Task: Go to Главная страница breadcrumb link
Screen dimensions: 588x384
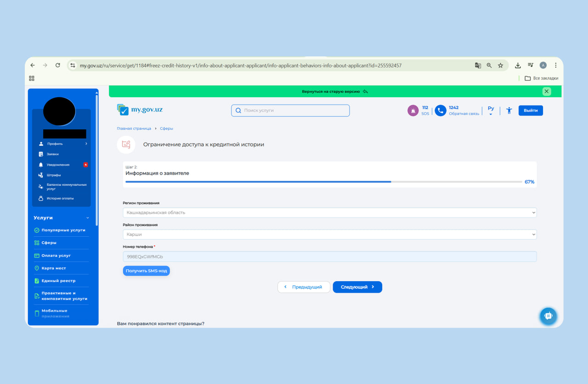Action: tap(134, 128)
